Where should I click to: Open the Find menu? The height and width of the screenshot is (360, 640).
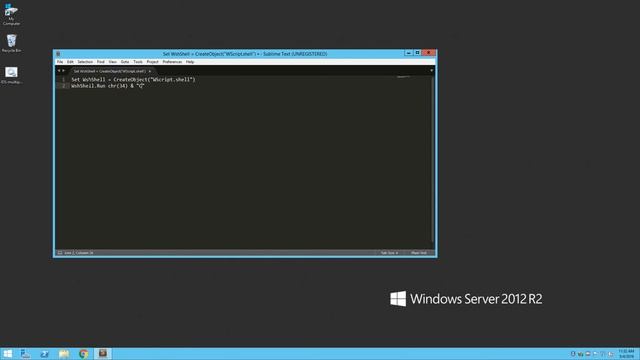point(101,62)
